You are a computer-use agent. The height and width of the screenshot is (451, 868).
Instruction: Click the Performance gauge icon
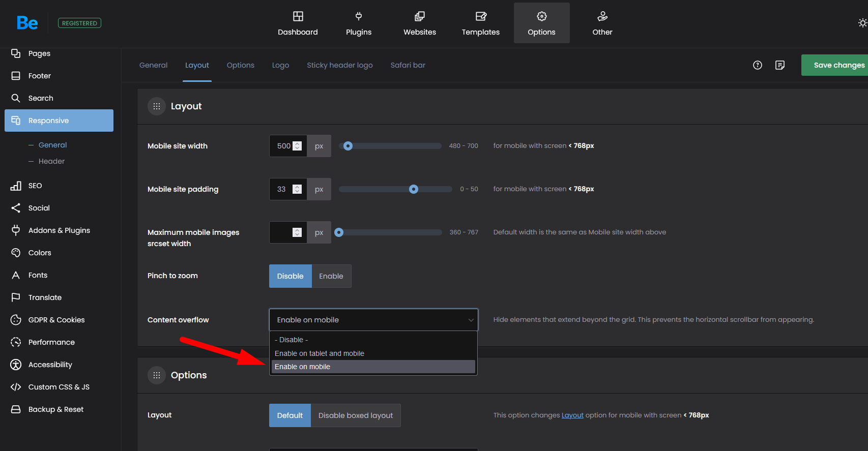point(16,342)
